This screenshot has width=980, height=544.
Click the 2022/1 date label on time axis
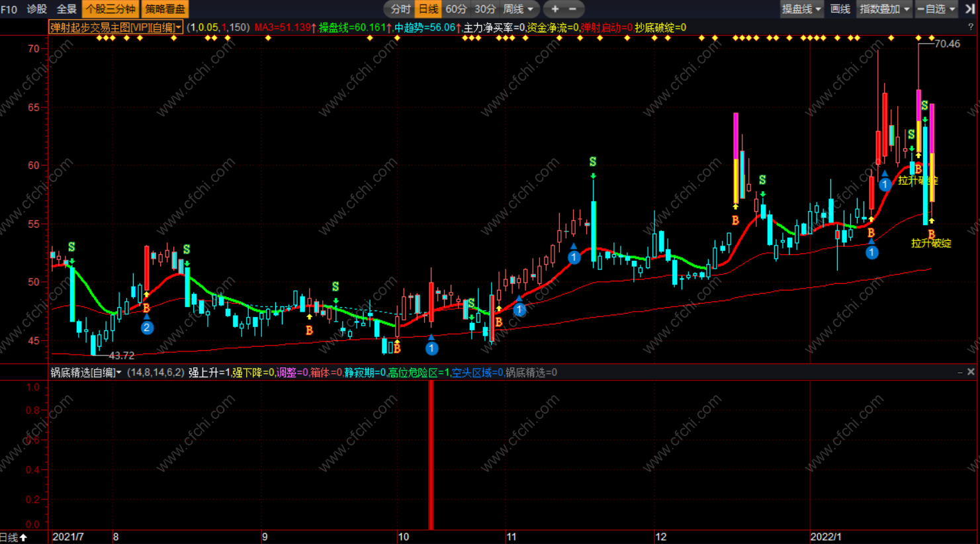826,537
